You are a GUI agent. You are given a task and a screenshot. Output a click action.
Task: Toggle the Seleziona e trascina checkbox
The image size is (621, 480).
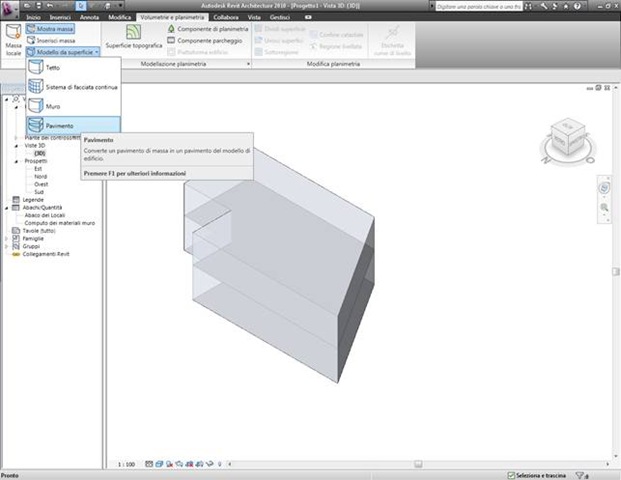[511, 475]
